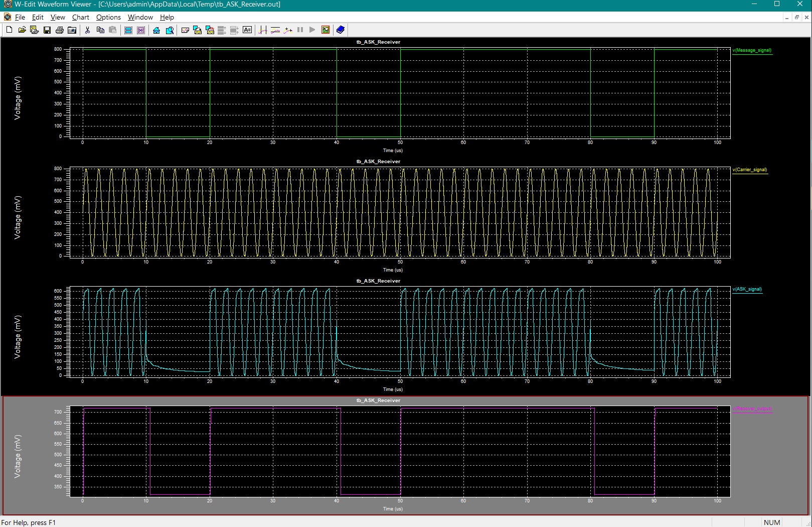Open a file with the folder icon
The image size is (812, 527).
[22, 30]
